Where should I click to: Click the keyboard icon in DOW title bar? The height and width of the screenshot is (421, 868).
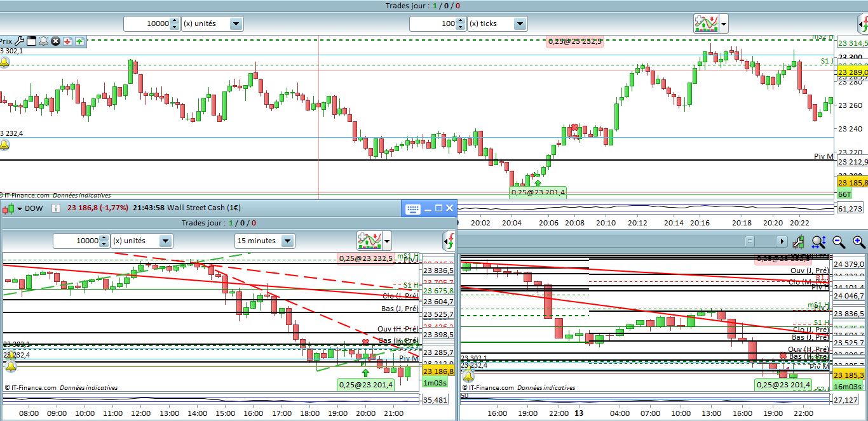412,208
